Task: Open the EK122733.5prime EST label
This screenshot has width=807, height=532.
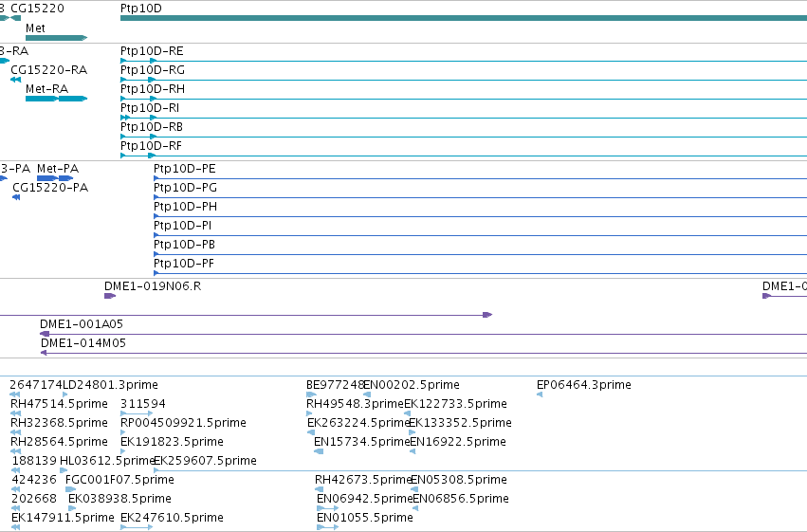Action: tap(455, 404)
